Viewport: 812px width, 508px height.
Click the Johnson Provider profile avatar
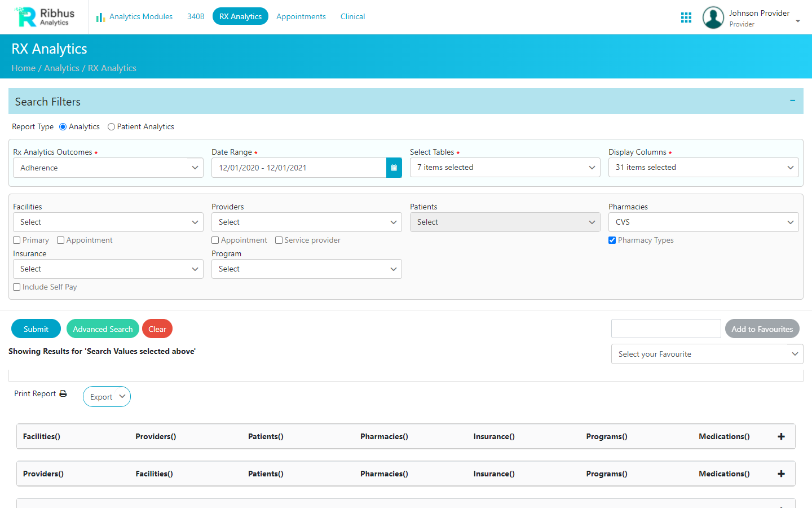pos(713,17)
